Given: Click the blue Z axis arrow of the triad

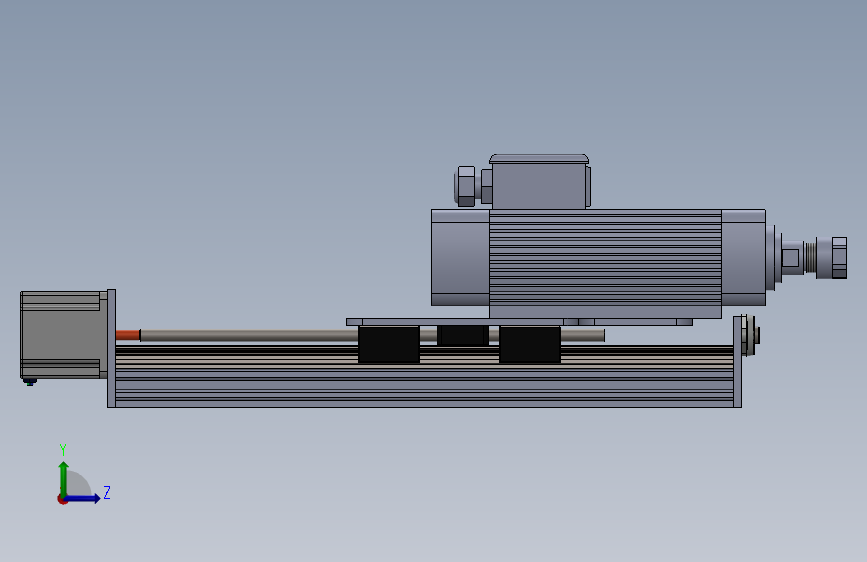Looking at the screenshot, I should 83,498.
